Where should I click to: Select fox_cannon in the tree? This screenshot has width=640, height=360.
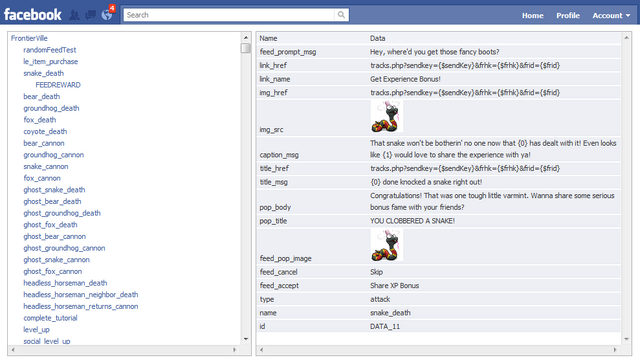(x=42, y=178)
